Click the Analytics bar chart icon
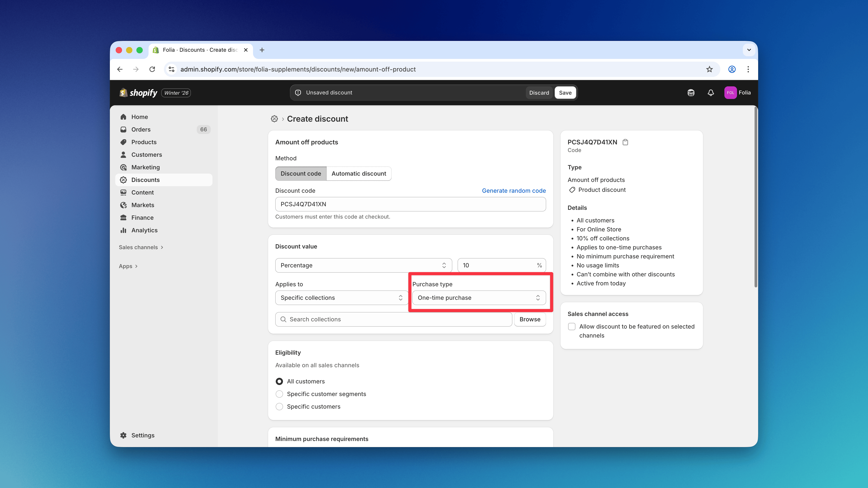Screen dimensions: 868x488 click(x=123, y=230)
